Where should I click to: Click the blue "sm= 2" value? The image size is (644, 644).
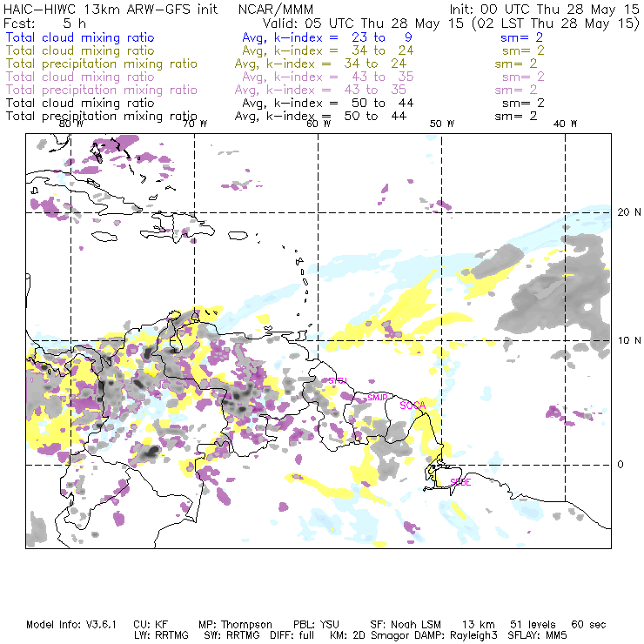[521, 37]
